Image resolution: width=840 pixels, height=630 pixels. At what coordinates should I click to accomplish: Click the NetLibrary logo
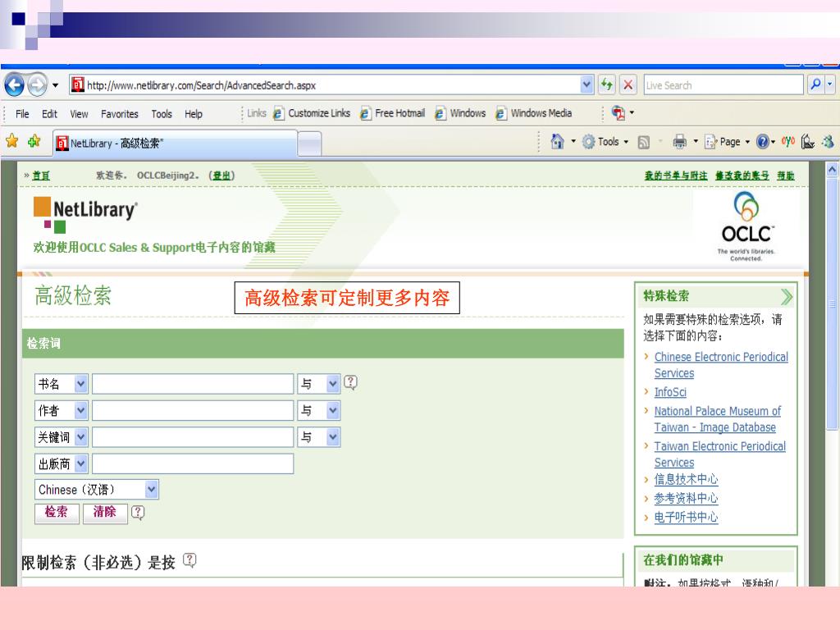click(x=85, y=214)
